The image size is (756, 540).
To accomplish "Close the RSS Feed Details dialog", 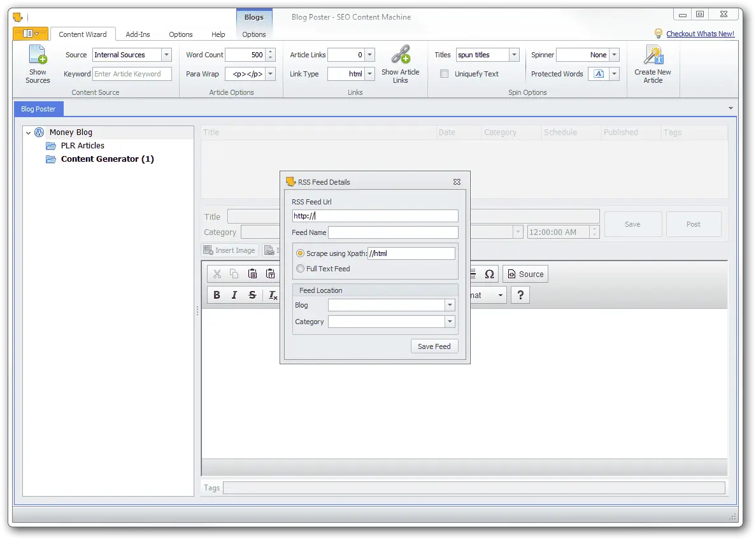I will click(457, 181).
